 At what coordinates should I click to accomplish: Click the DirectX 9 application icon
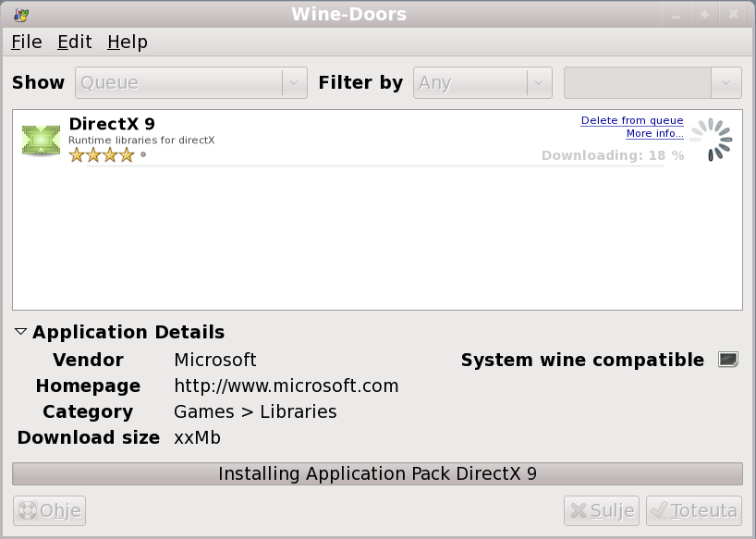pyautogui.click(x=41, y=140)
